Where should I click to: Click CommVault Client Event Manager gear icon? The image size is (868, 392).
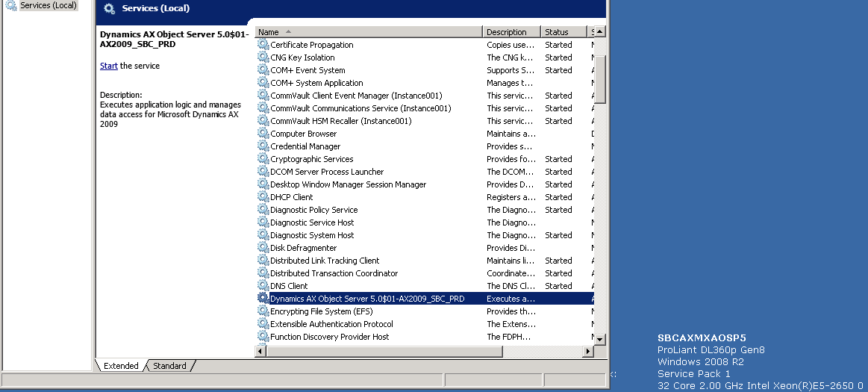click(263, 96)
